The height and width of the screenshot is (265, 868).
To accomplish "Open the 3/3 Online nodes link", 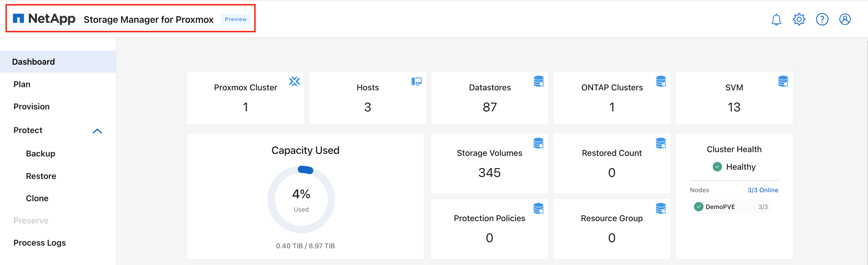I will pyautogui.click(x=763, y=190).
